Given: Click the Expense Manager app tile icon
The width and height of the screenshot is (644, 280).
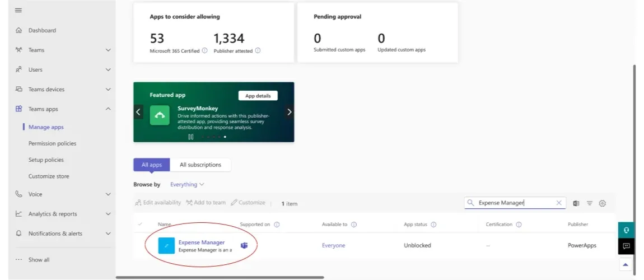Looking at the screenshot, I should (x=166, y=245).
